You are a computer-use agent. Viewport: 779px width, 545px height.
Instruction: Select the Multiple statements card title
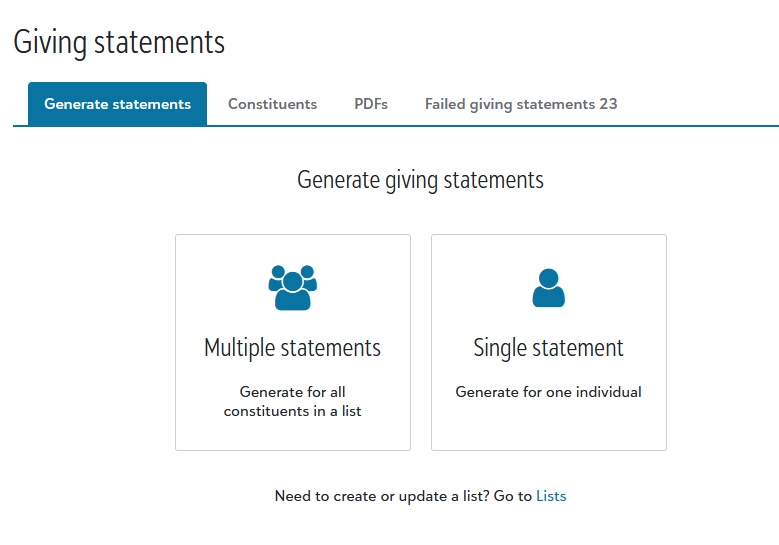[292, 348]
